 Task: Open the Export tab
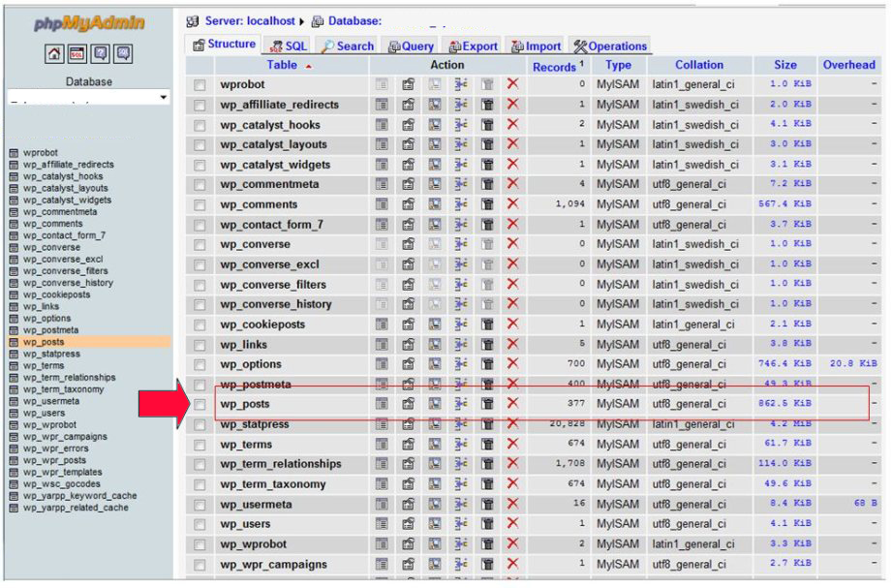tap(473, 46)
